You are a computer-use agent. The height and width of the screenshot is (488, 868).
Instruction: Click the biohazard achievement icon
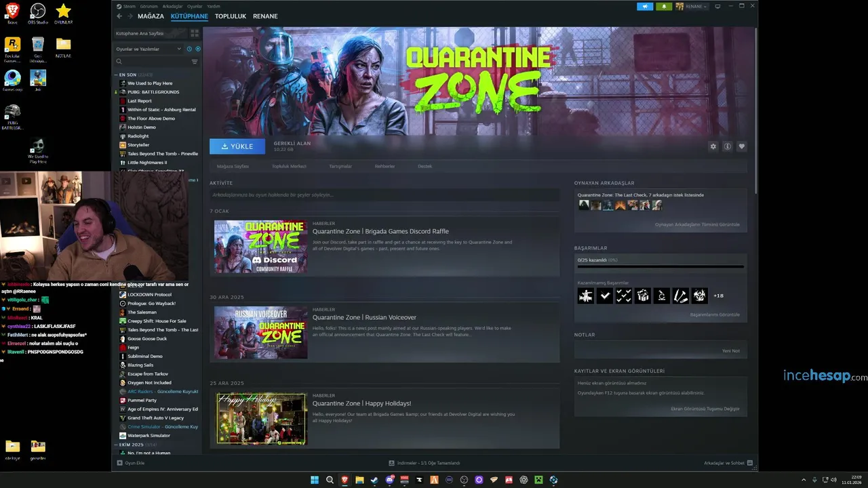699,296
